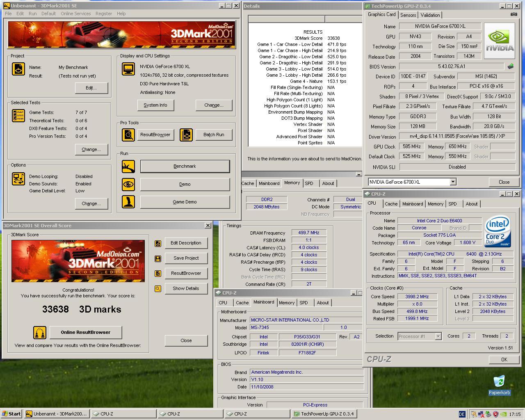Image resolution: width=525 pixels, height=420 pixels.
Task: Click the Batch Run button
Action: coord(214,135)
